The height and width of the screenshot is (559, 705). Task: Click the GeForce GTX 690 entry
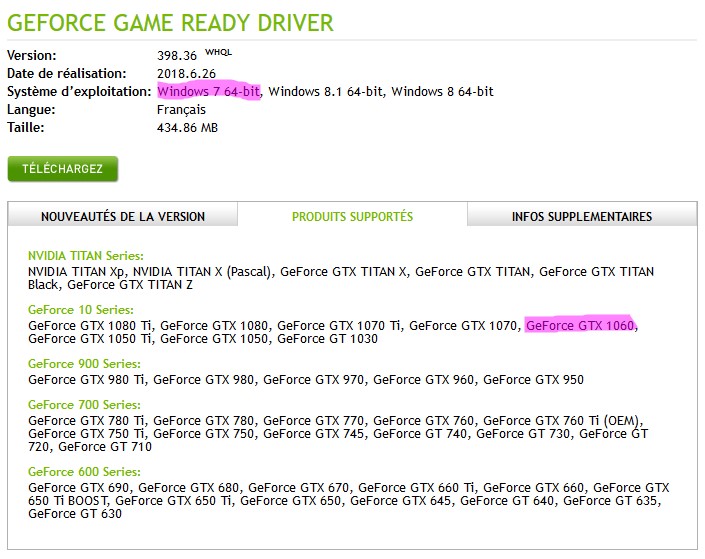coord(78,488)
